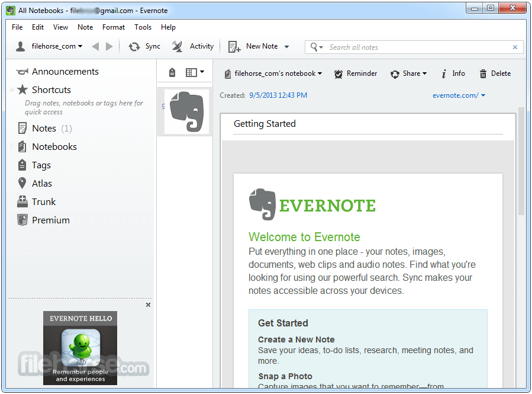Click the Create a New Note heading
This screenshot has height=394, width=532.
(296, 339)
